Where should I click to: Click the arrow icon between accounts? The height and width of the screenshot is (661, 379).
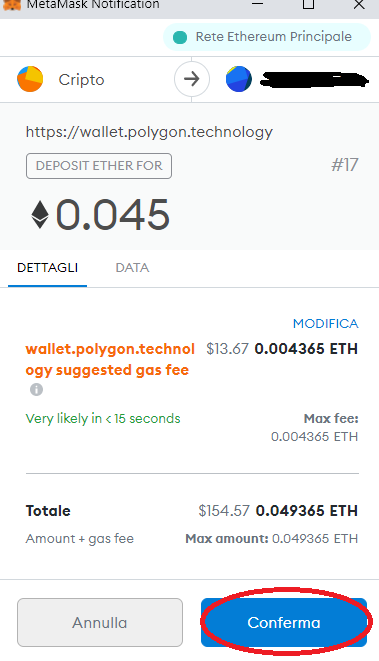tap(192, 79)
